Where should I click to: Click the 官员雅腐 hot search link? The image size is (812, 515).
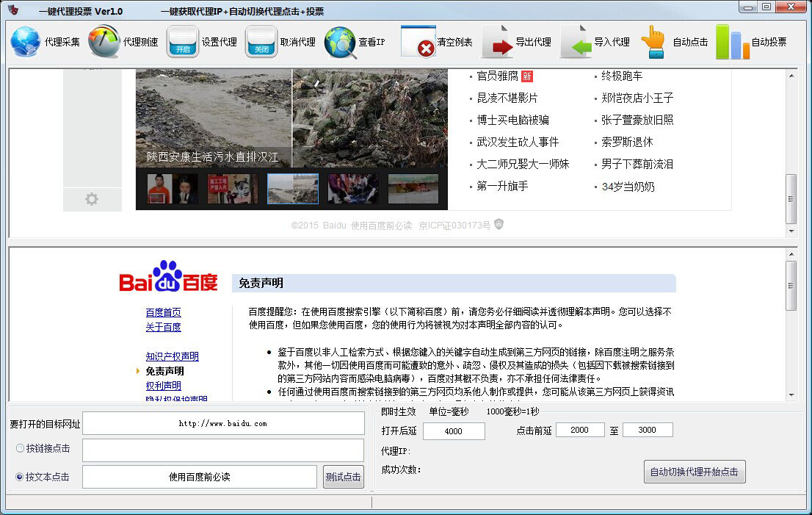click(497, 76)
